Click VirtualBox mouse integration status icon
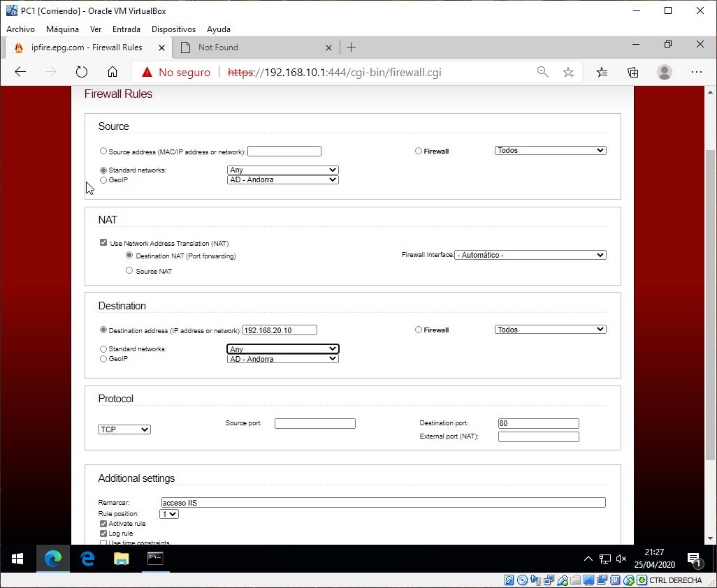The width and height of the screenshot is (717, 588). (629, 580)
